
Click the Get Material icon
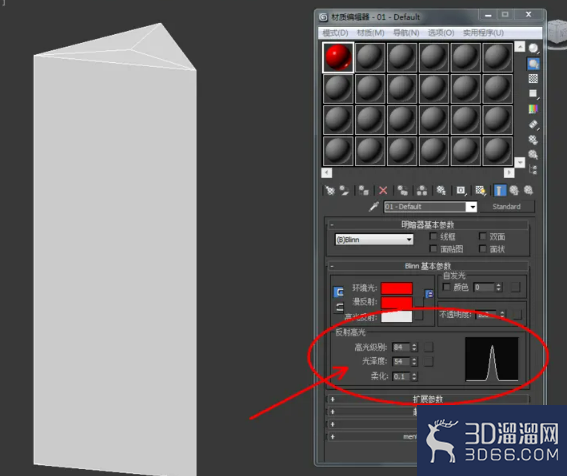click(329, 190)
